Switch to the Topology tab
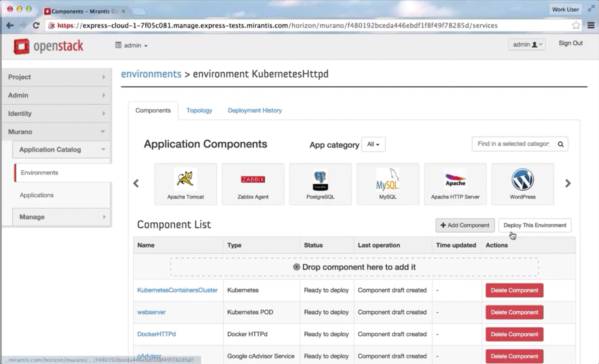 click(x=199, y=110)
